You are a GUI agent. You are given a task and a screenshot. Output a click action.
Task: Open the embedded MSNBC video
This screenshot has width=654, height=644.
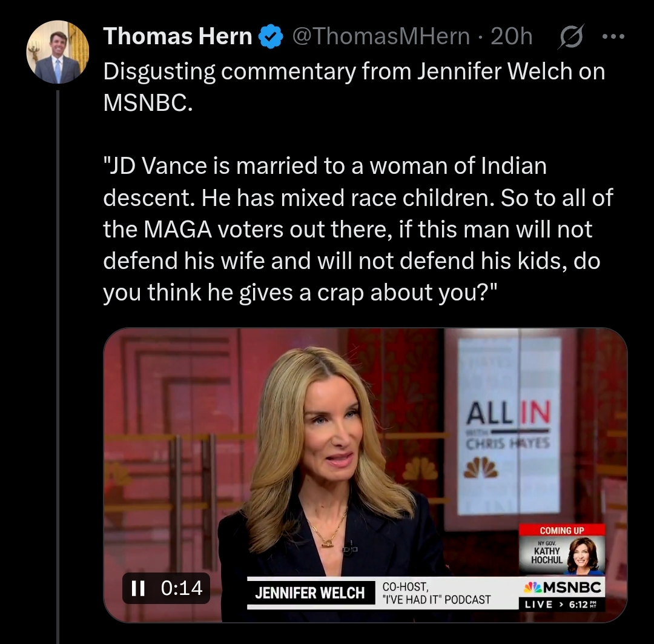point(365,475)
